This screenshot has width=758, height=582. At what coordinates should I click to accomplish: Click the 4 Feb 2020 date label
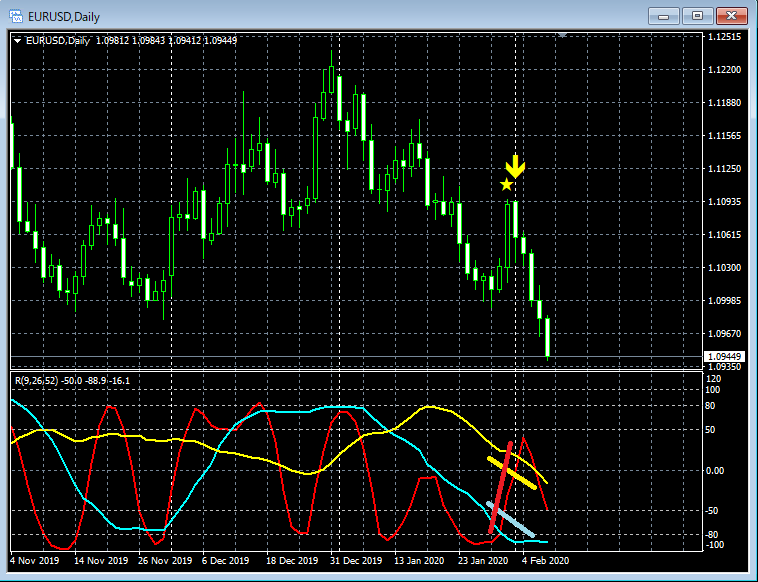[x=545, y=561]
